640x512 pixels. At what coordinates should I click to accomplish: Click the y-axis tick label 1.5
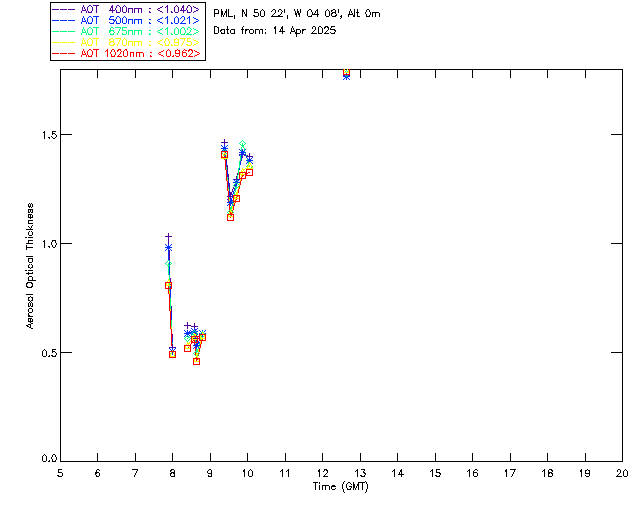49,135
